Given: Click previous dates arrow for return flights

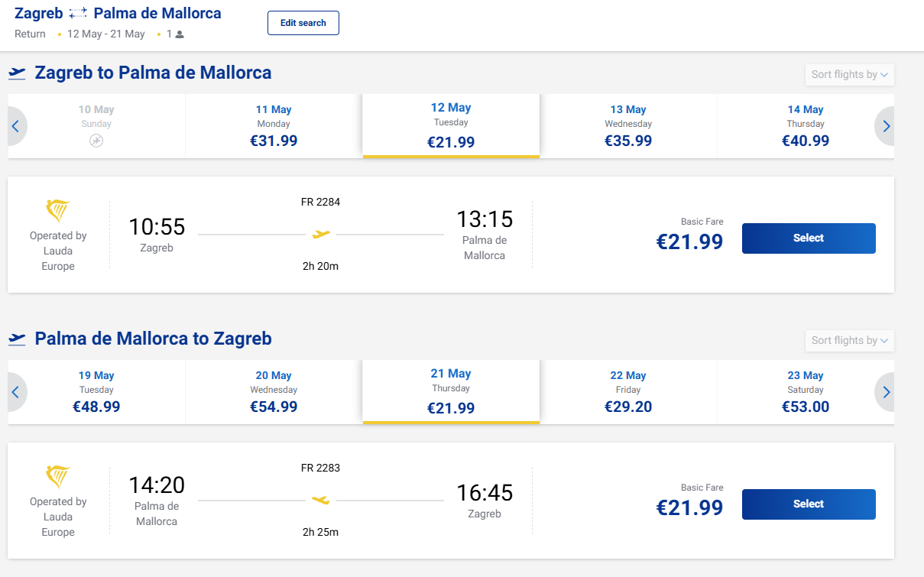Looking at the screenshot, I should [15, 392].
